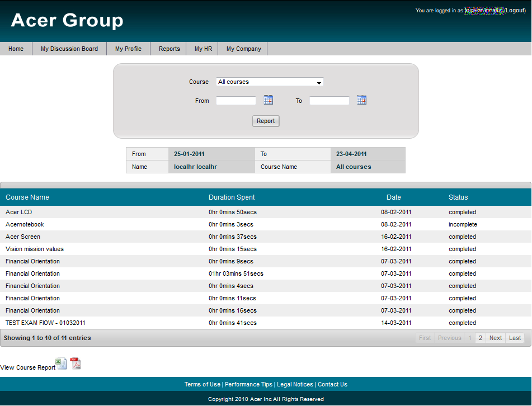Image resolution: width=532 pixels, height=406 pixels.
Task: Open the Reports menu item
Action: pyautogui.click(x=169, y=49)
